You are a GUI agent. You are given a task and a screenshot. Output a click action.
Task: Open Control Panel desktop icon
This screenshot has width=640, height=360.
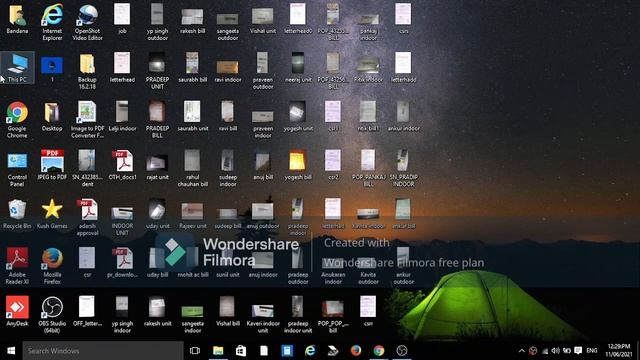click(17, 169)
